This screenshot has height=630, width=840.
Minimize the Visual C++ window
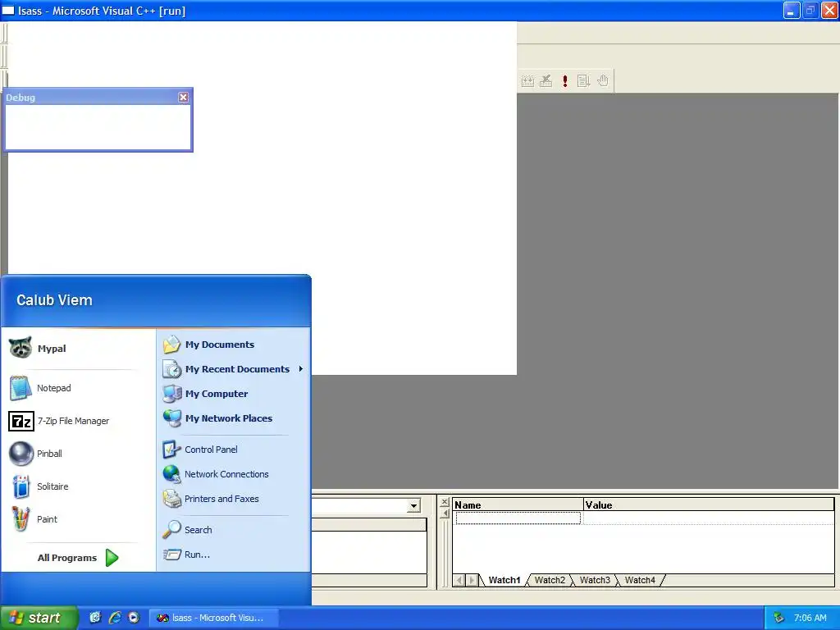792,10
